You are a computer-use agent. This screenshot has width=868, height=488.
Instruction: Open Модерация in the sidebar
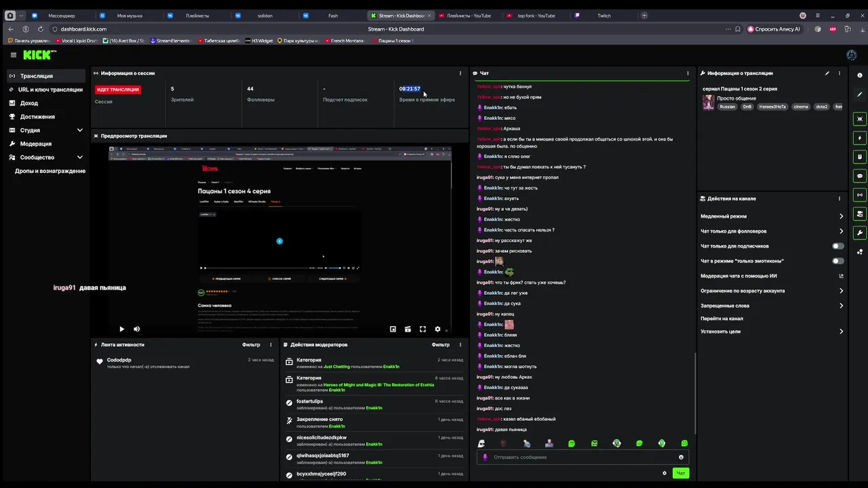(46, 144)
